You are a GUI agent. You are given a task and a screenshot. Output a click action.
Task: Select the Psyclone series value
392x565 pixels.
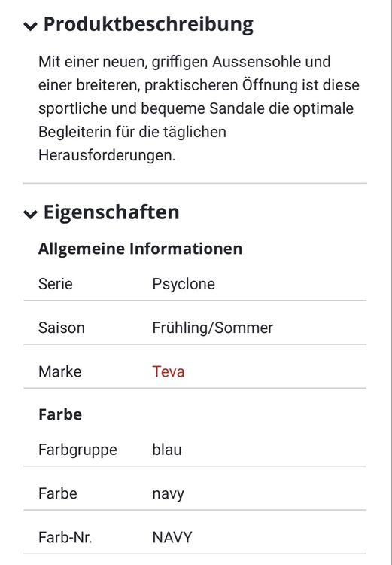tap(184, 284)
